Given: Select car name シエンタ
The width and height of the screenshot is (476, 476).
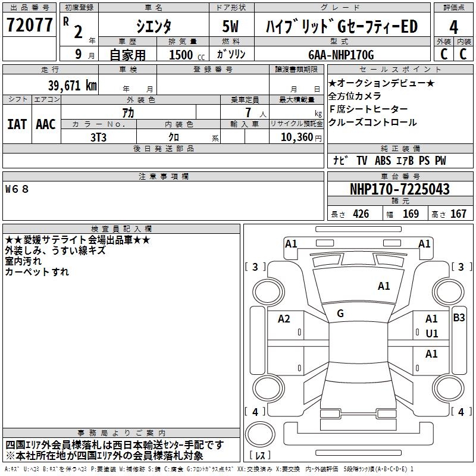Looking at the screenshot, I should coord(154,26).
